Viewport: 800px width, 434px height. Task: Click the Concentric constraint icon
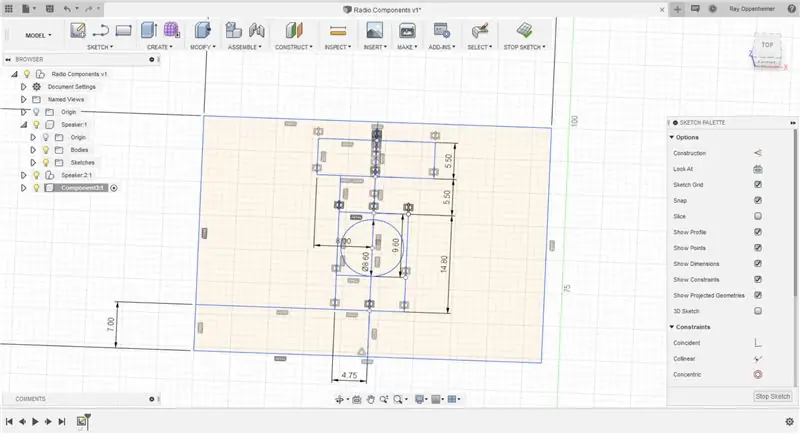point(758,374)
